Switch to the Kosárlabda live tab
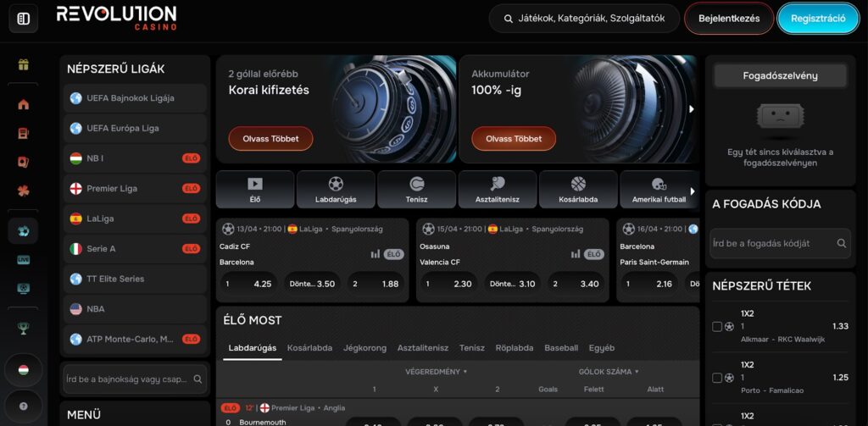Image resolution: width=868 pixels, height=426 pixels. click(310, 348)
